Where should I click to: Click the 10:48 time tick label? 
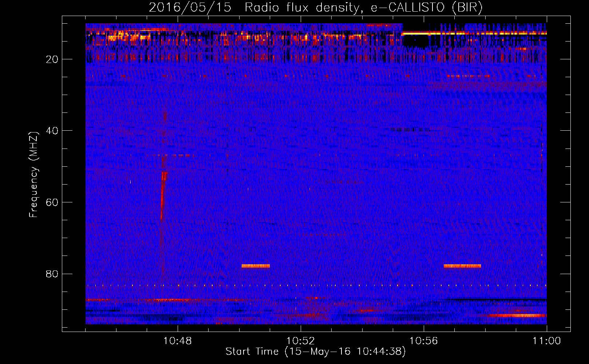pyautogui.click(x=178, y=341)
